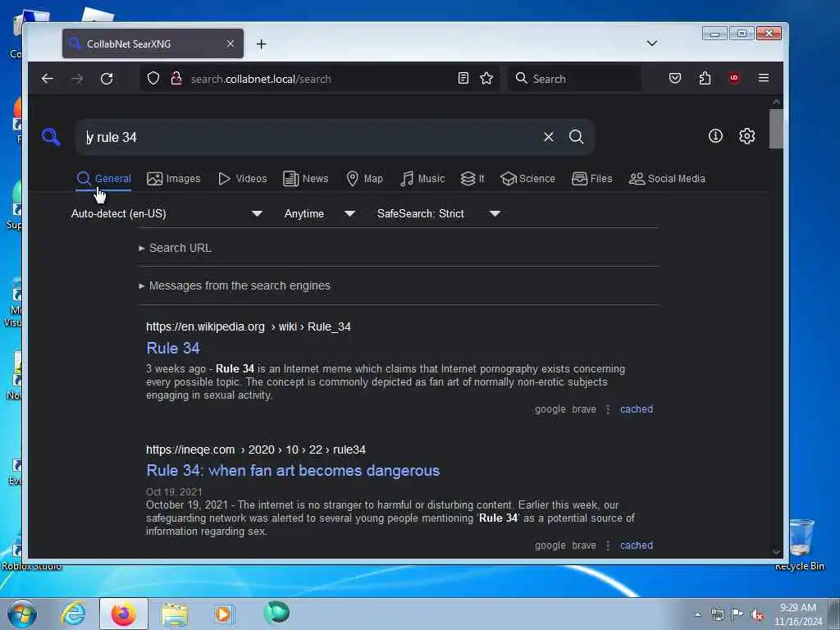Screen dimensions: 840x630
Task: Switch to the News category tab
Action: pos(305,179)
